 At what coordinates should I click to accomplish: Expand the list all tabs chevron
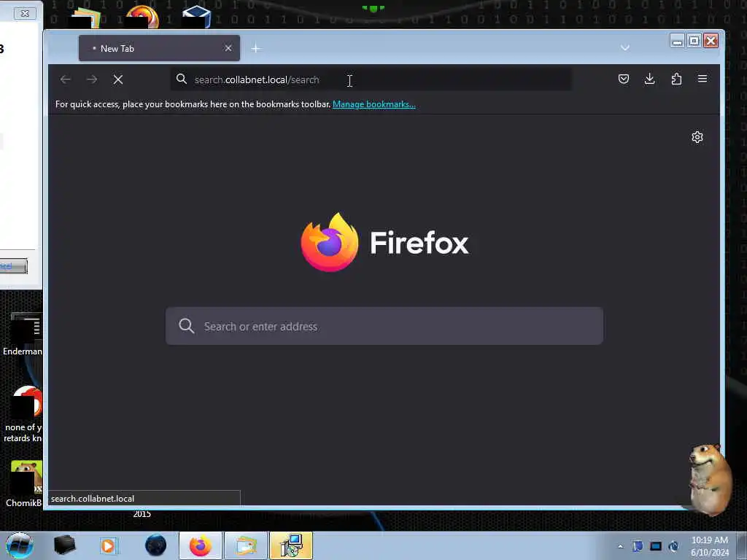coord(625,48)
